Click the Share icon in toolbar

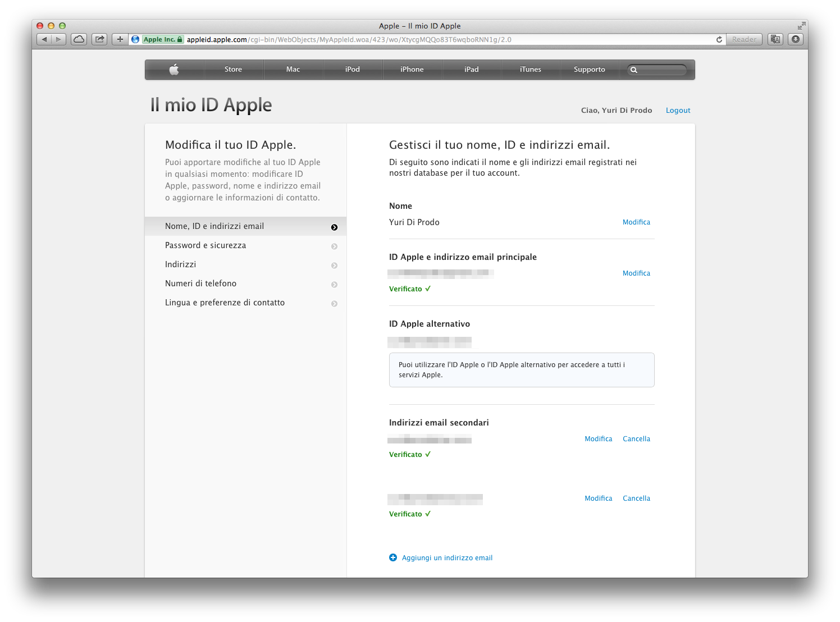(x=99, y=39)
